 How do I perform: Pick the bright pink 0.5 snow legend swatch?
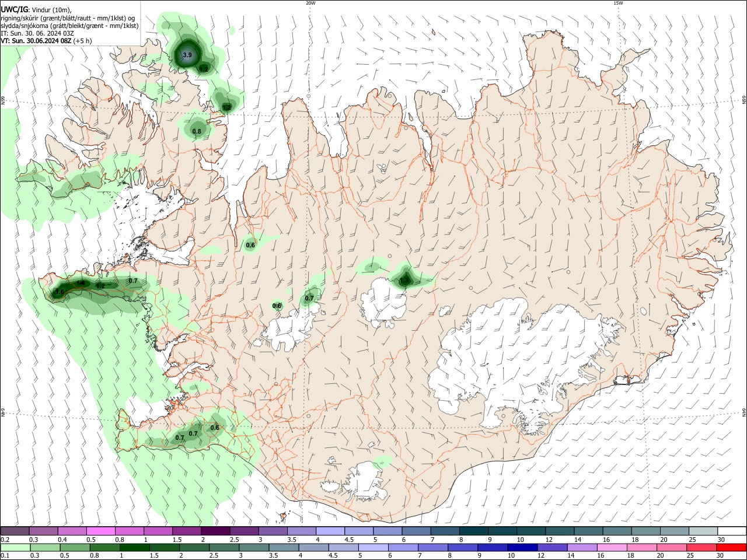pyautogui.click(x=100, y=531)
